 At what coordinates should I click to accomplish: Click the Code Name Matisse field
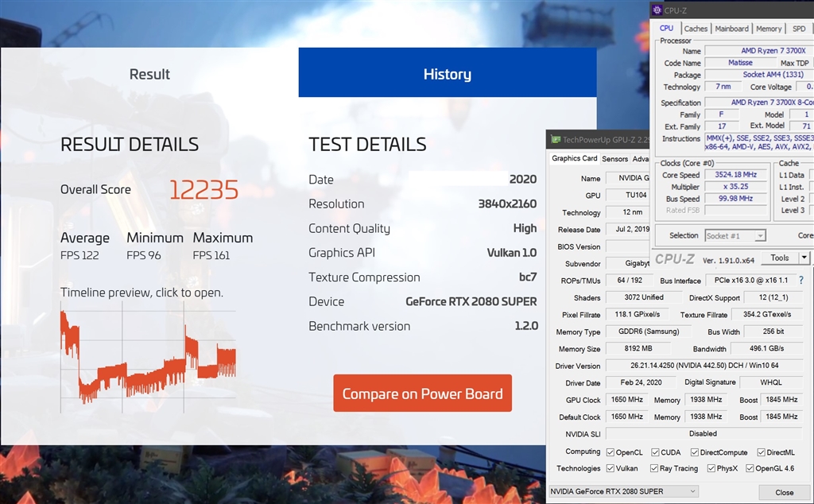740,62
